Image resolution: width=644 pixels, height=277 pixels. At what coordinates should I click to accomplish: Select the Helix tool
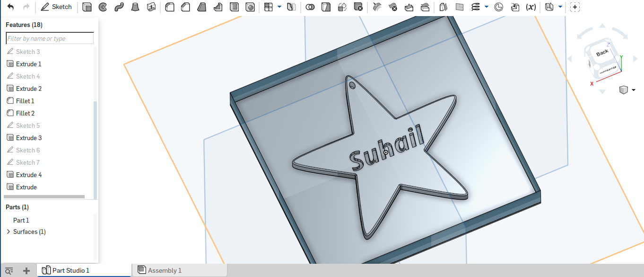click(476, 7)
